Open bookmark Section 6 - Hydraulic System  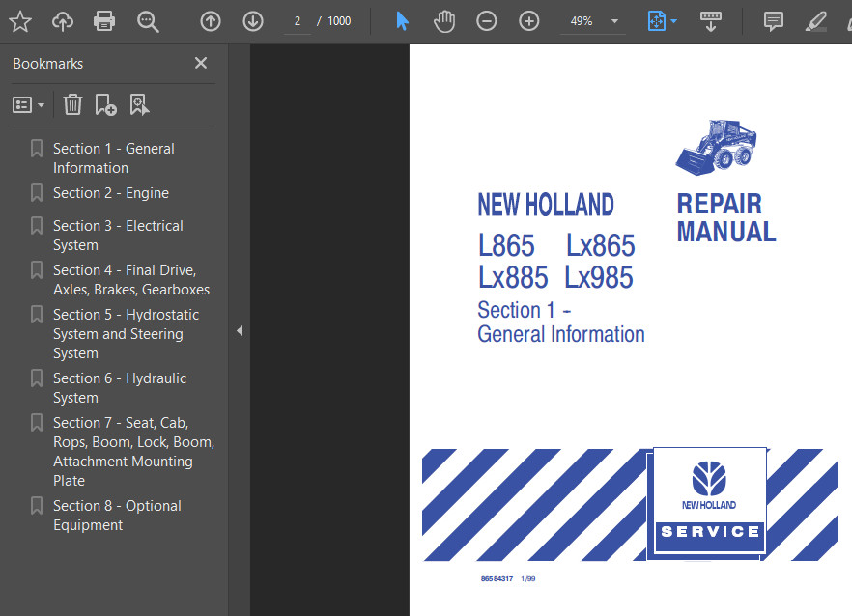[120, 388]
